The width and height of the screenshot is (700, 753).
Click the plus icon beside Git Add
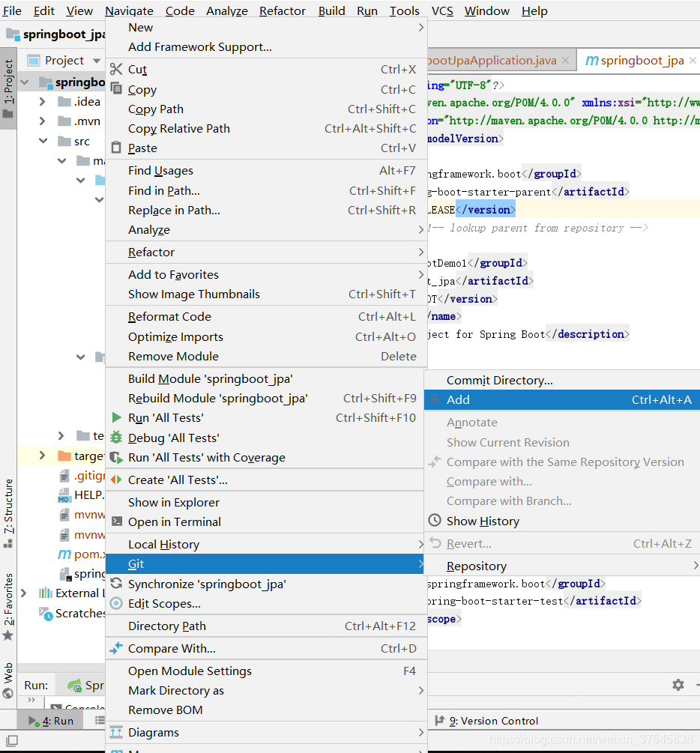tap(435, 399)
